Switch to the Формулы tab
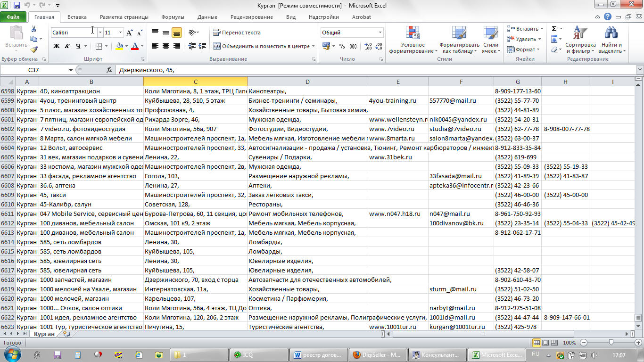 173,17
